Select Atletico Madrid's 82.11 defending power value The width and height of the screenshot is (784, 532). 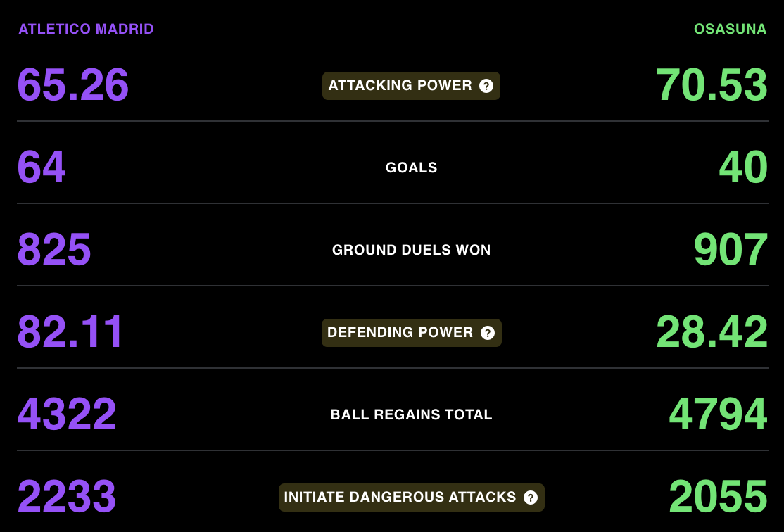70,332
